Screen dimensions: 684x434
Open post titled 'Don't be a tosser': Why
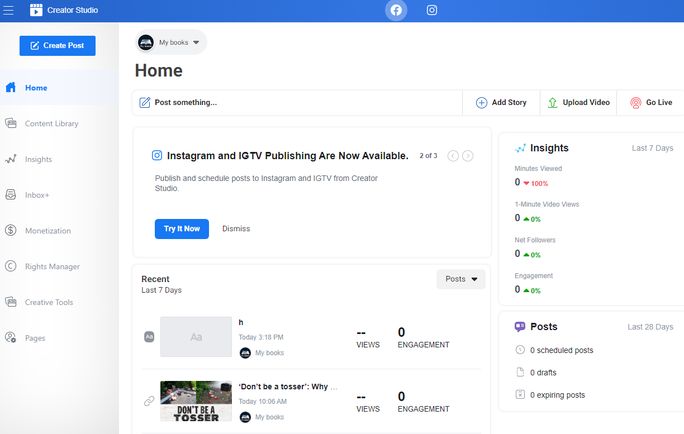pyautogui.click(x=288, y=386)
